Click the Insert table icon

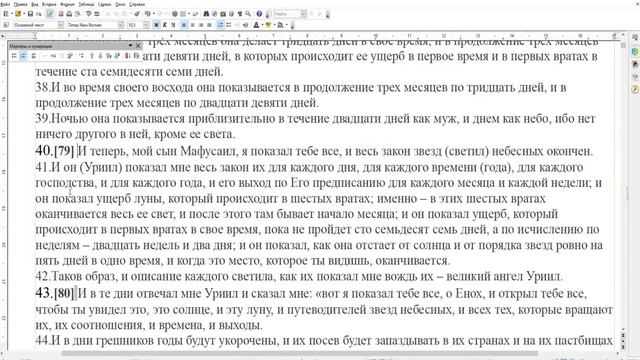point(182,14)
